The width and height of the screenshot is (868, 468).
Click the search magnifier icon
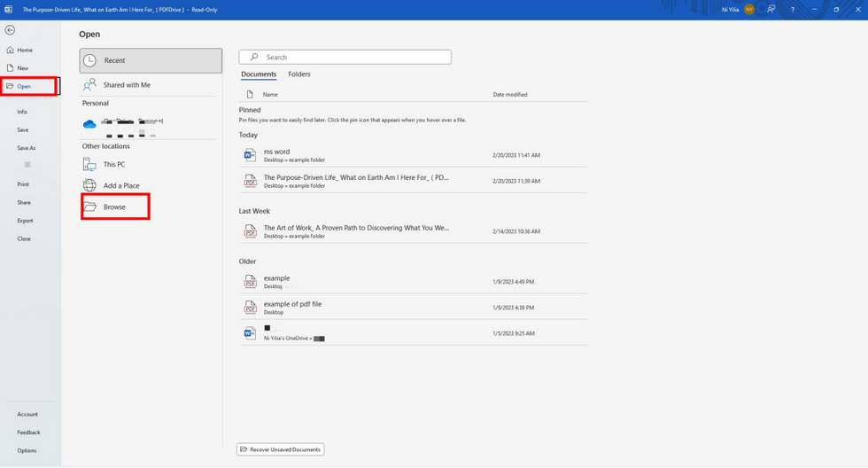click(x=254, y=57)
